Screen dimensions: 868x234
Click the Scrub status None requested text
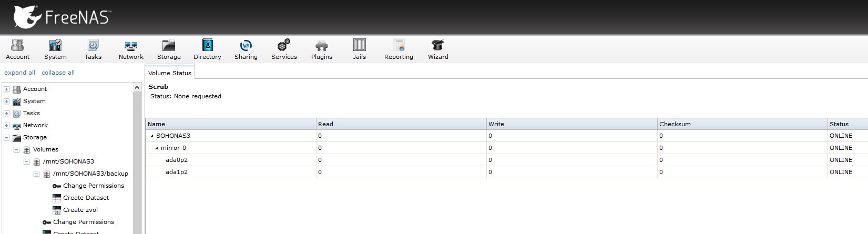[x=186, y=96]
